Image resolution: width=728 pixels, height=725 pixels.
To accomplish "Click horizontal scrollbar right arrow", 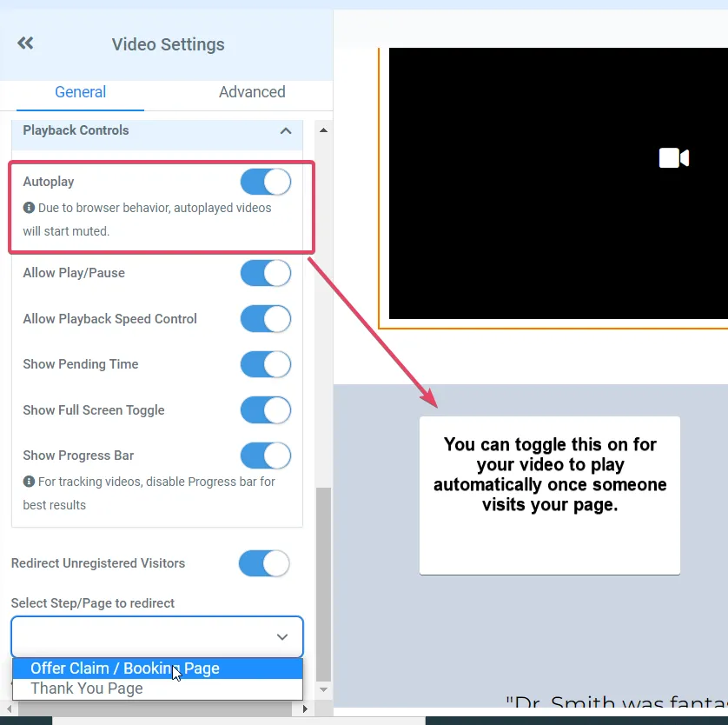I will click(305, 708).
